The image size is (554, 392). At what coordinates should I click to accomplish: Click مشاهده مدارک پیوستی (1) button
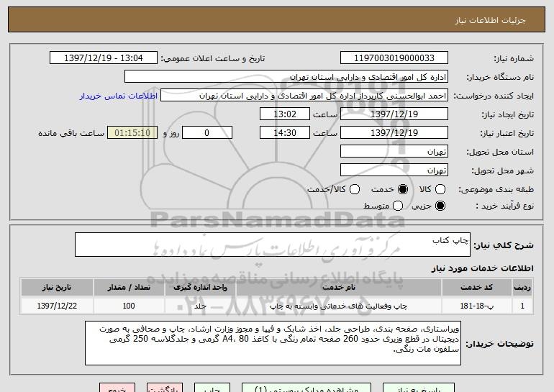click(x=306, y=388)
